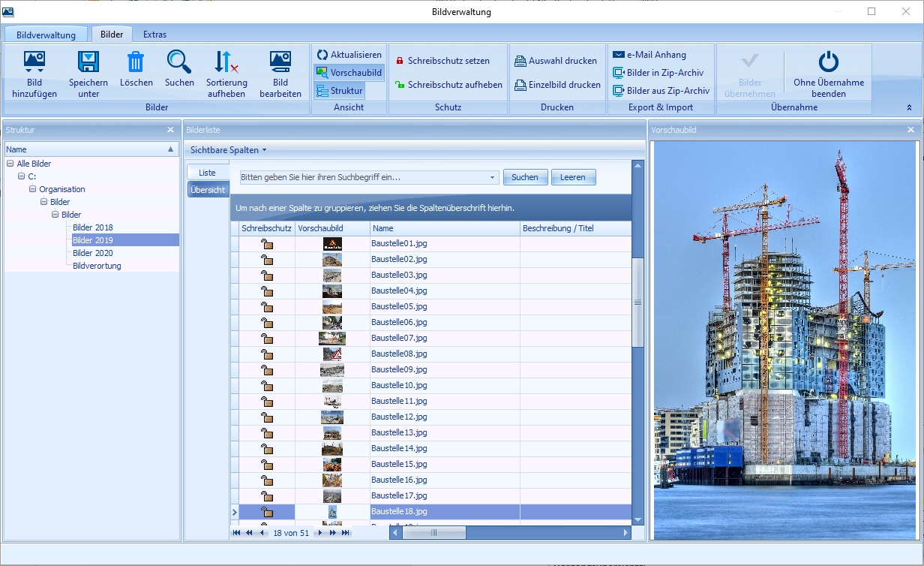This screenshot has width=924, height=566.
Task: Click the Baustelle03.jpg file name
Action: tap(399, 275)
